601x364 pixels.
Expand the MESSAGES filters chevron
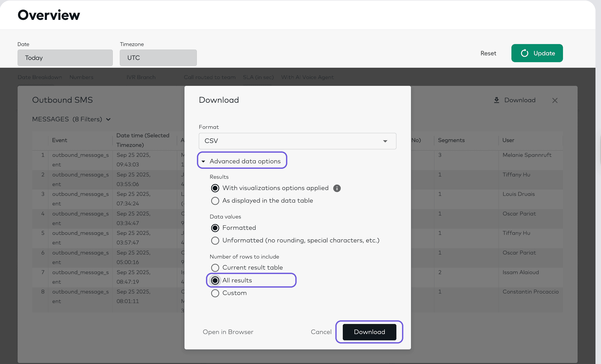[x=108, y=119]
